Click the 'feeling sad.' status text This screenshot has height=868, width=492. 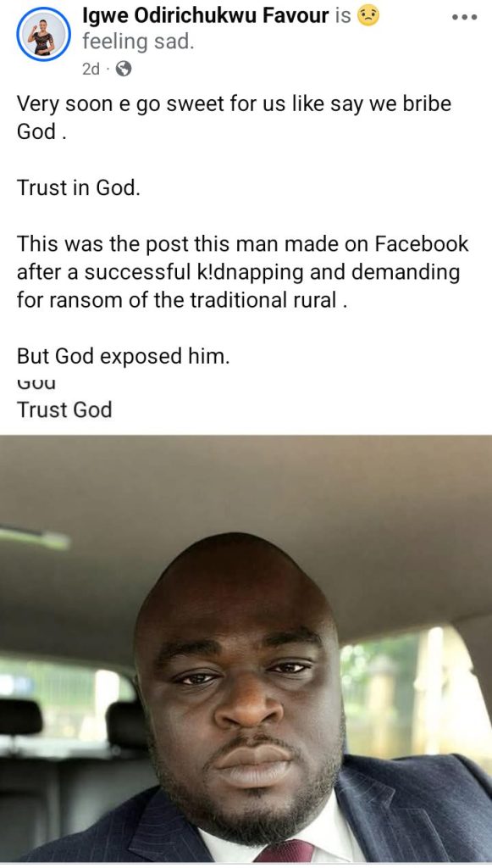coord(138,42)
